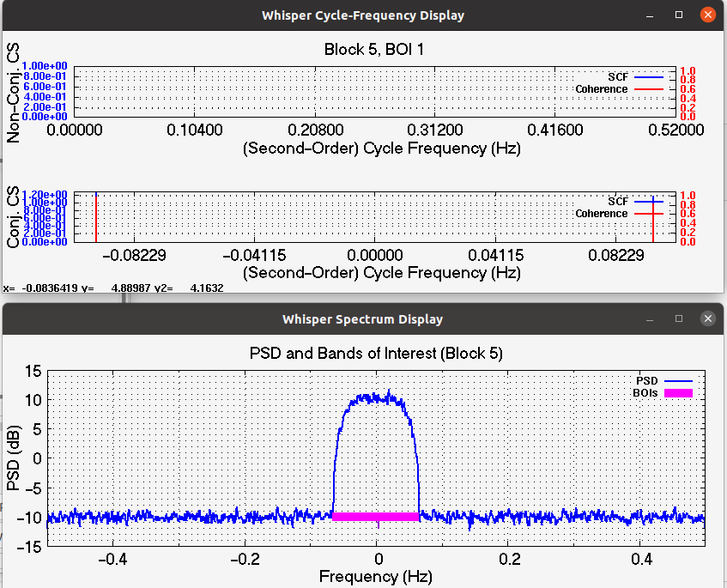Click the Coherence legend label in conjugate plot
The height and width of the screenshot is (588, 727).
600,213
